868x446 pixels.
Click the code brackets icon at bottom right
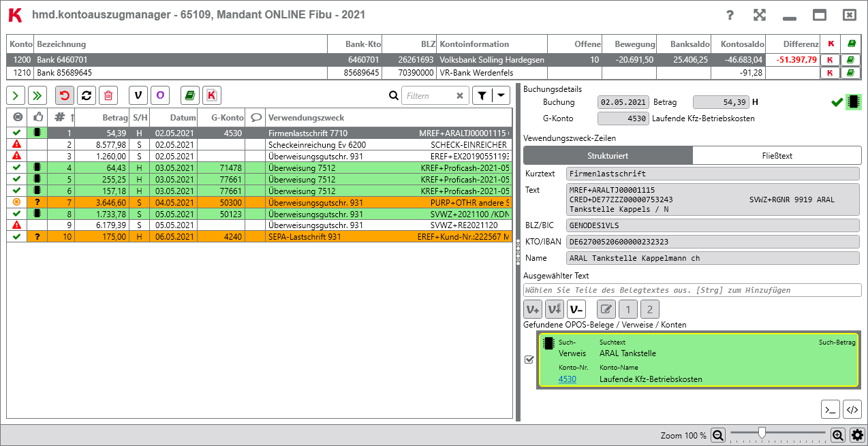(x=852, y=409)
